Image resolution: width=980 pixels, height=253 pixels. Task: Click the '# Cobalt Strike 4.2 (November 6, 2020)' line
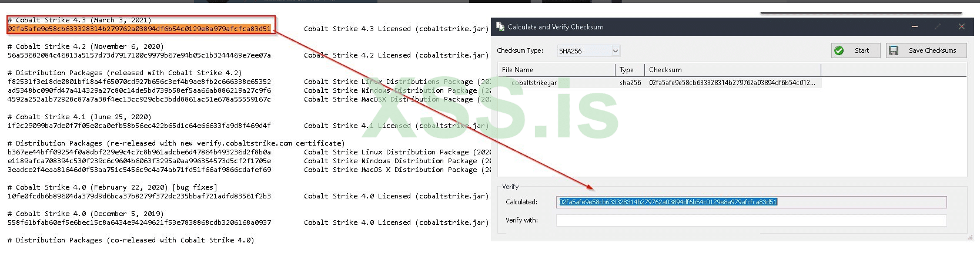coord(86,46)
